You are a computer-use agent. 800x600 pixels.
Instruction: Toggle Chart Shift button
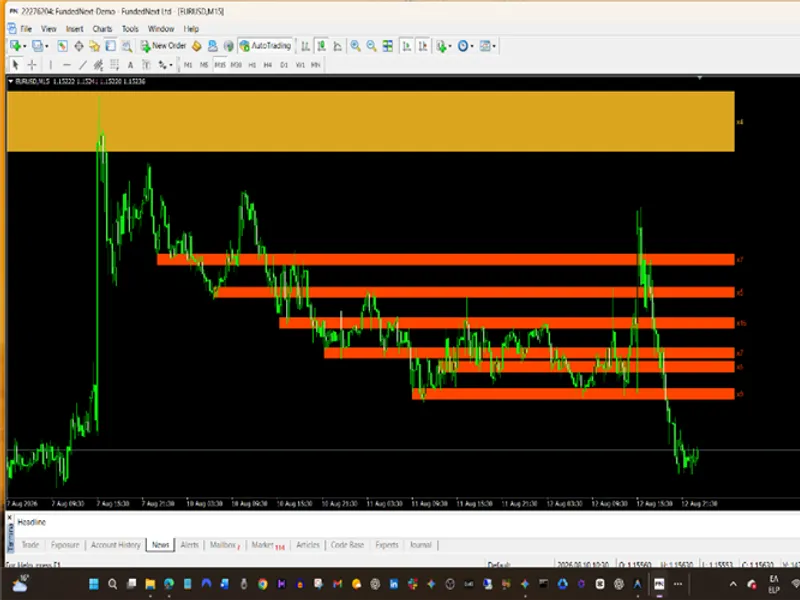click(423, 46)
